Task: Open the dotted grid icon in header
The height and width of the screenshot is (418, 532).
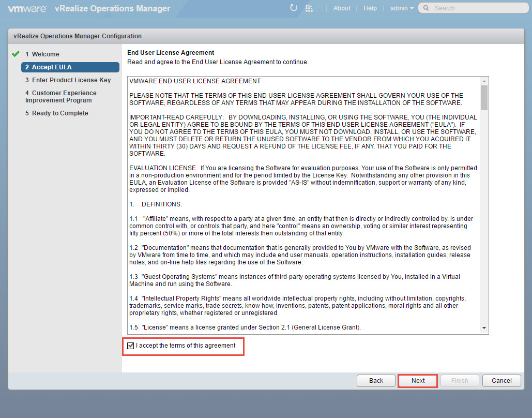Action: pyautogui.click(x=309, y=8)
